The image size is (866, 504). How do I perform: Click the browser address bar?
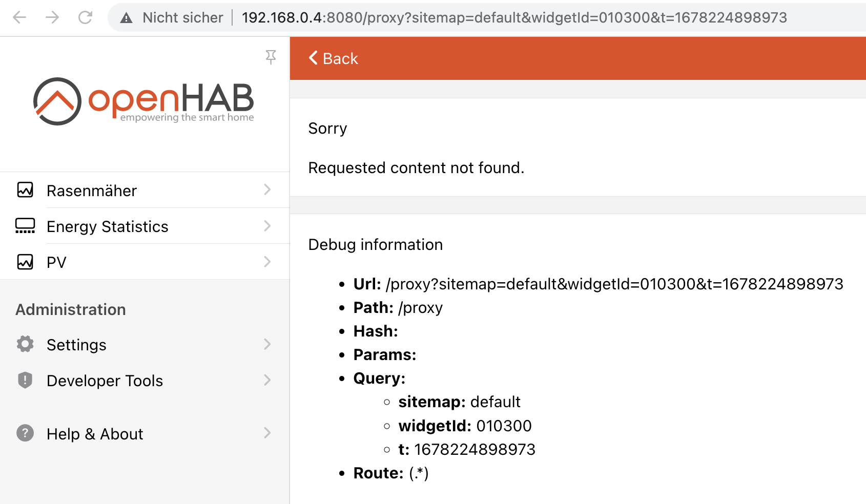point(461,17)
